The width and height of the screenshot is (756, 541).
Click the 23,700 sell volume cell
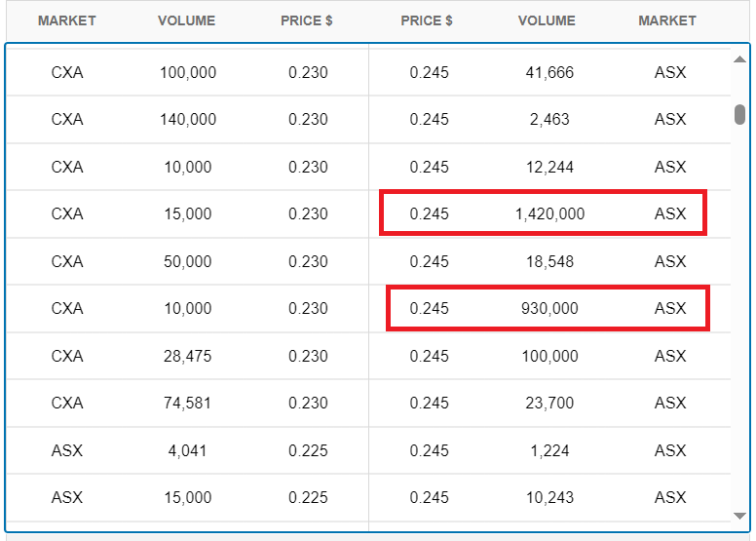(549, 403)
